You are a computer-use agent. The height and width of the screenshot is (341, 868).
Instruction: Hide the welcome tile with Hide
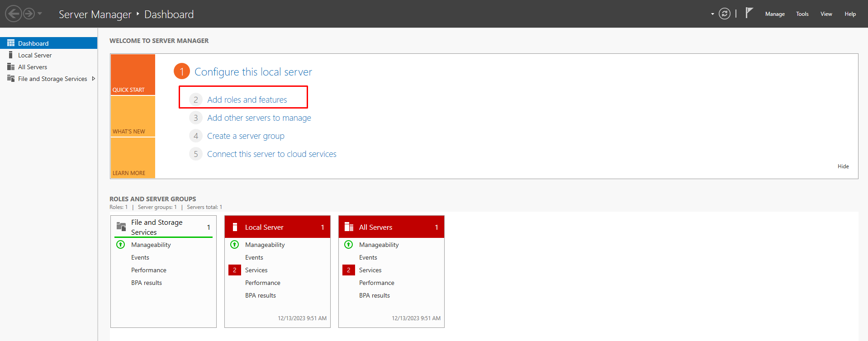[843, 166]
